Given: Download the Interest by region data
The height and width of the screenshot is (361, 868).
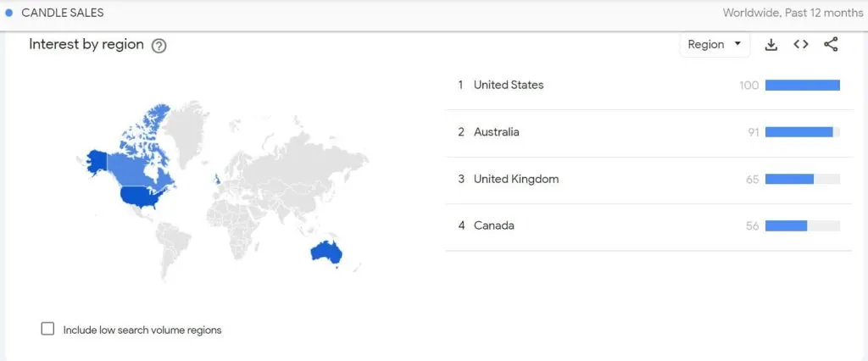Looking at the screenshot, I should [771, 45].
